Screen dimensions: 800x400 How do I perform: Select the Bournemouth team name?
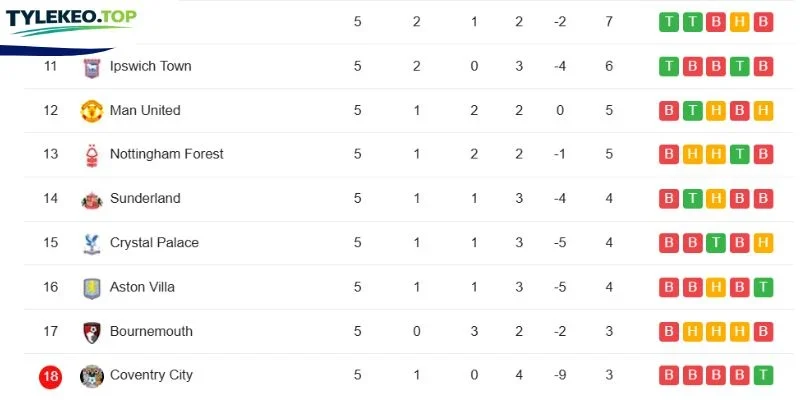pyautogui.click(x=151, y=331)
